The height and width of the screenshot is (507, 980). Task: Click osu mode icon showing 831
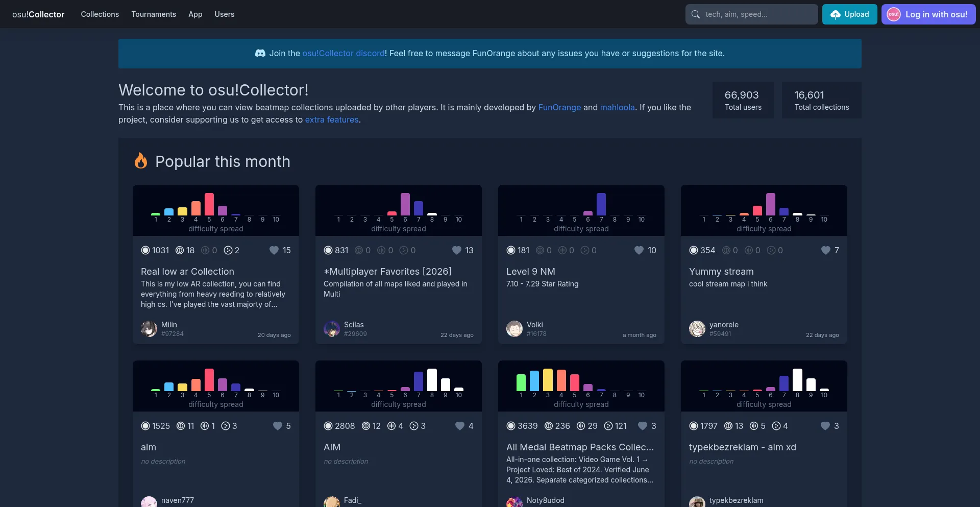coord(328,250)
